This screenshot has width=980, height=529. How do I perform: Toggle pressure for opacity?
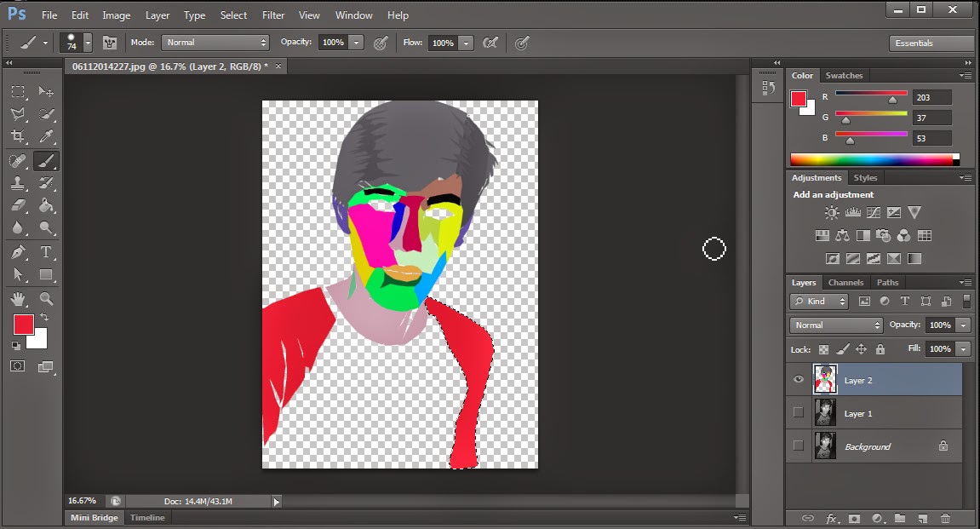click(x=381, y=43)
